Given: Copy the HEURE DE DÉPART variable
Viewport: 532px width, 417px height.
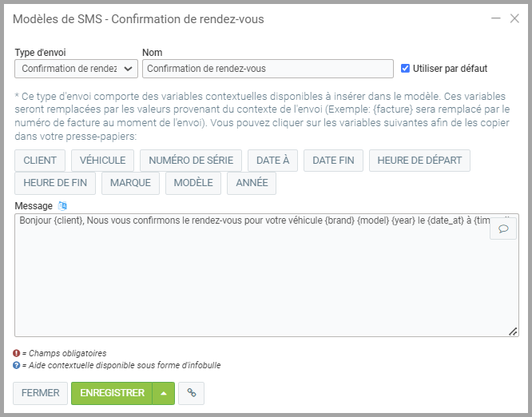Looking at the screenshot, I should pos(419,160).
